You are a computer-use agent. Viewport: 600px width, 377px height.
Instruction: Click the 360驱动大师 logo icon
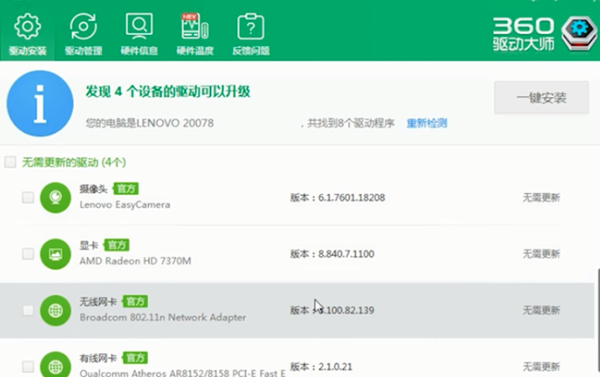pos(579,34)
